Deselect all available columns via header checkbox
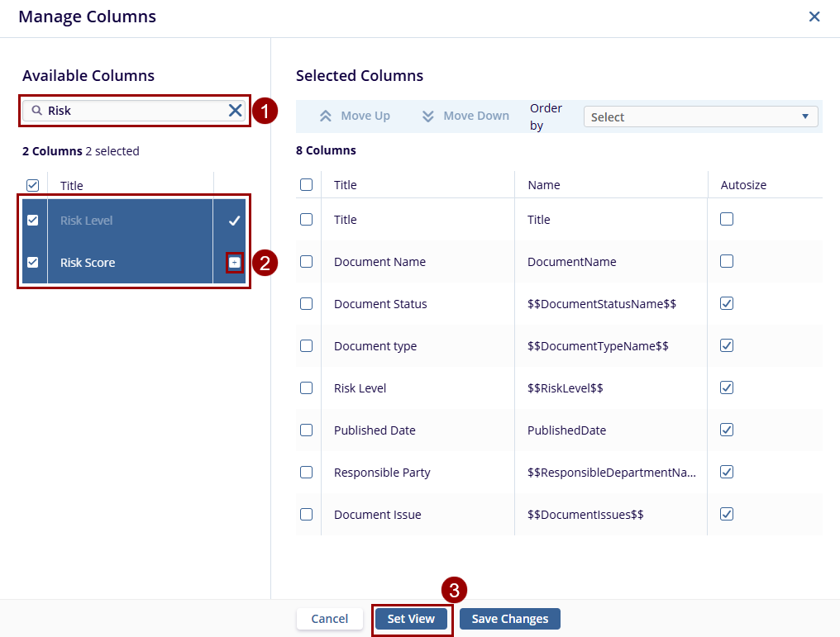This screenshot has height=637, width=840. point(33,186)
